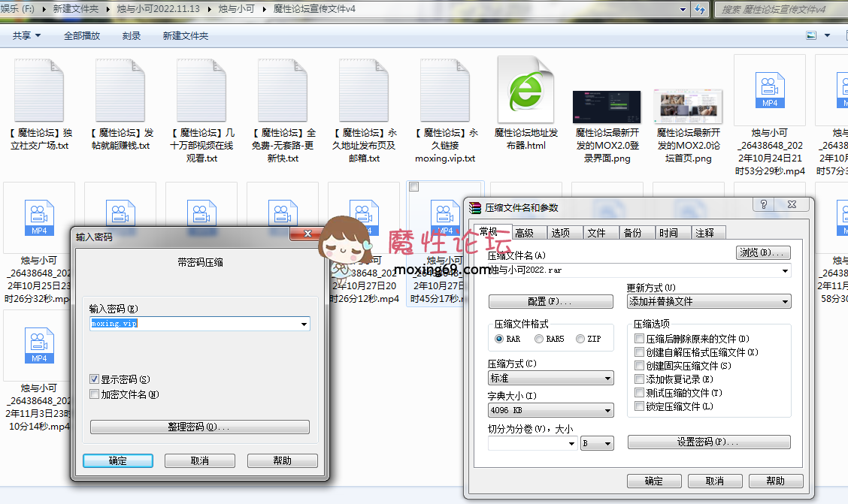Open 魔性论坛最新开发的MOX2.0登录界面.png image

click(607, 105)
